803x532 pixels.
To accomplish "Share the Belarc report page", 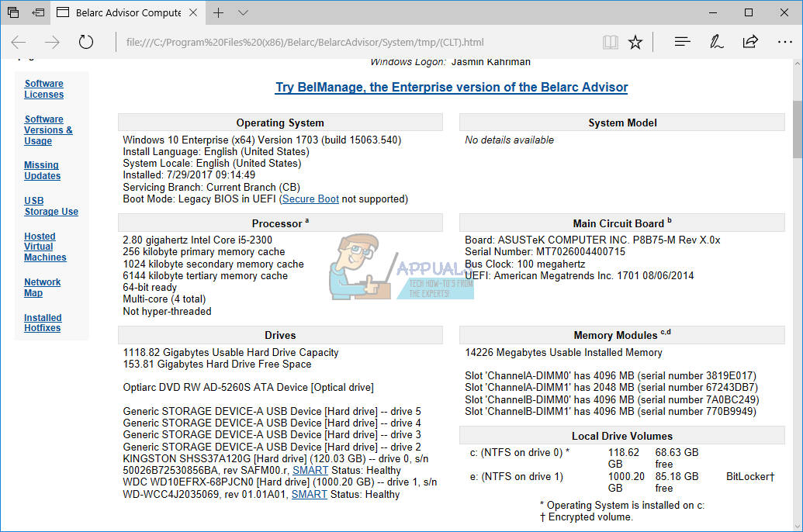I will tap(751, 42).
